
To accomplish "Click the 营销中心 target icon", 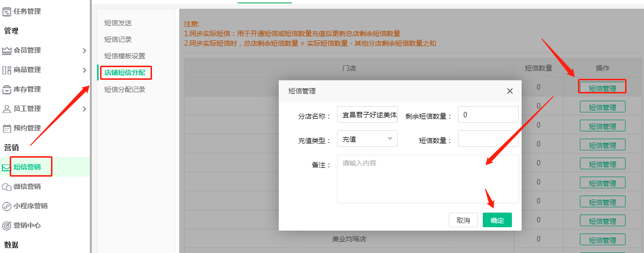I will coord(7,225).
